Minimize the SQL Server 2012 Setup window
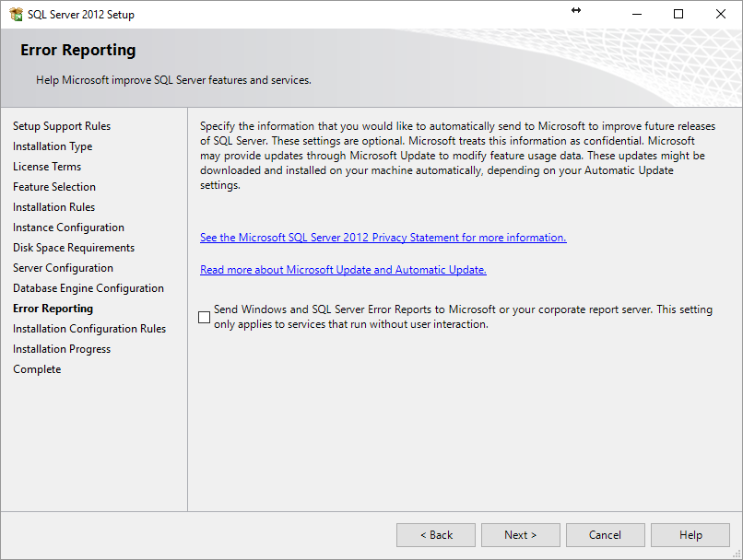This screenshot has width=743, height=560. click(x=637, y=14)
